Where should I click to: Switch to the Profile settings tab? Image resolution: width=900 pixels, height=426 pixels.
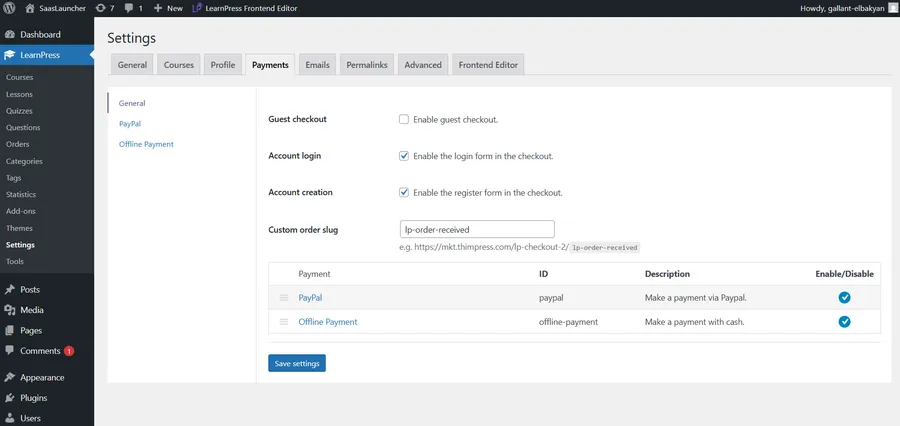(223, 65)
